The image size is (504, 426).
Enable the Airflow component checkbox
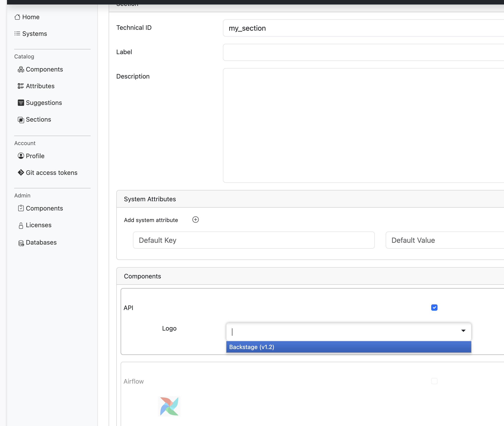click(434, 381)
